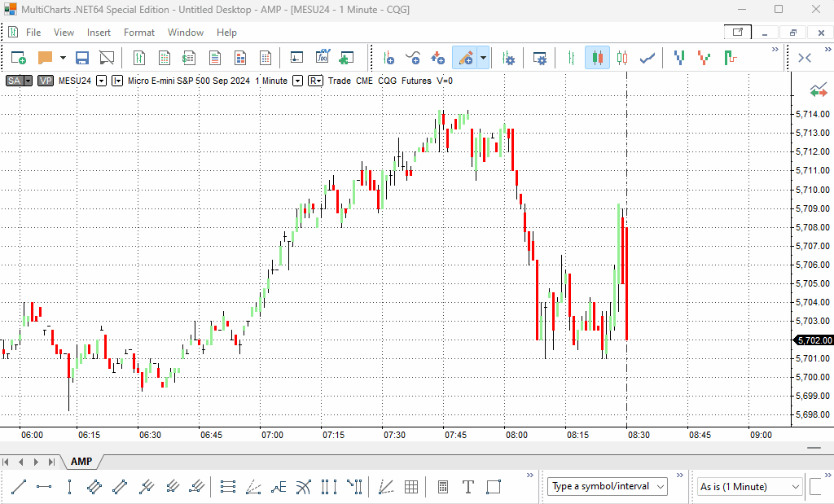Launch the f(x) script editor icon
Viewport: 834px width, 504px height.
[x=323, y=56]
